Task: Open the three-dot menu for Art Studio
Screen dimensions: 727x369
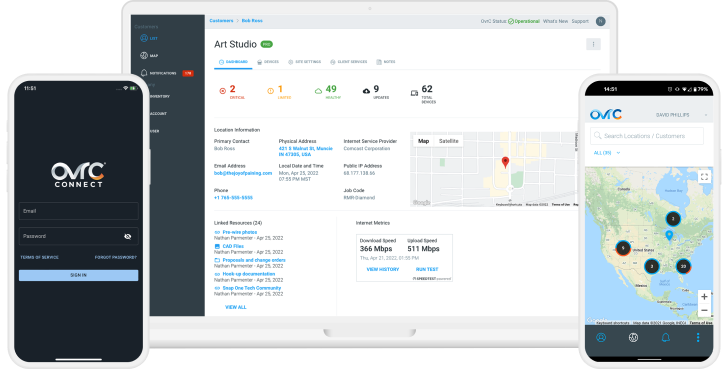Action: point(593,44)
